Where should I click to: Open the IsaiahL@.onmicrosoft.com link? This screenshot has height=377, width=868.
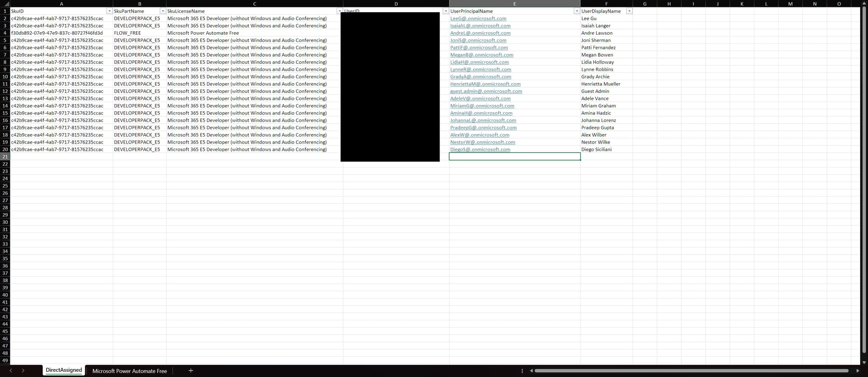(x=480, y=26)
